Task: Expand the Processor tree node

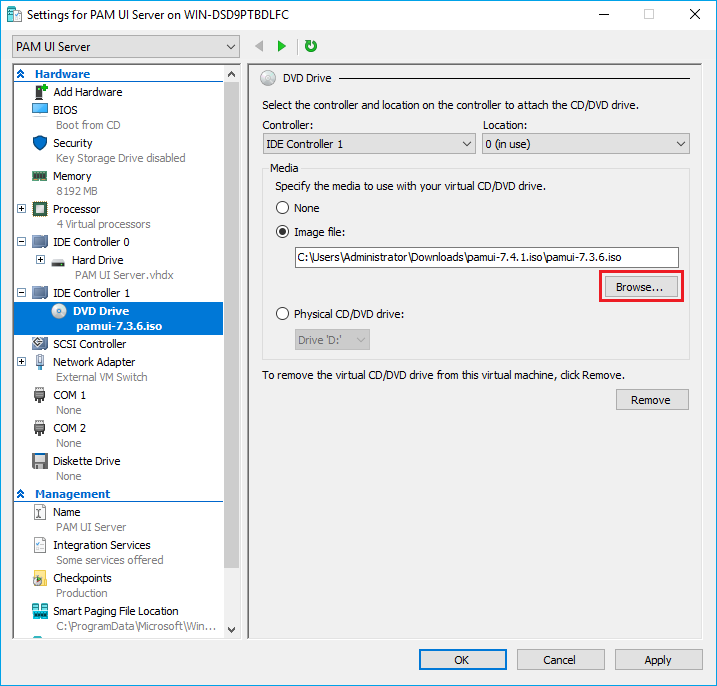Action: (x=21, y=209)
